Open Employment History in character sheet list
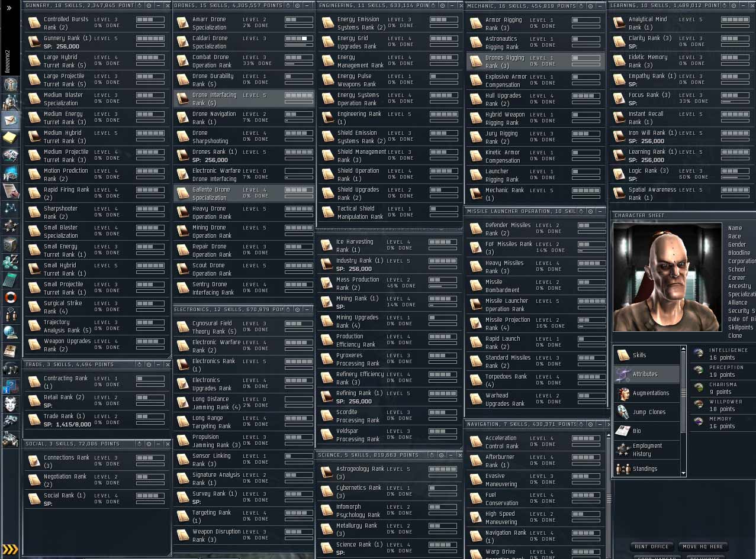Image resolution: width=756 pixels, height=559 pixels. click(x=647, y=450)
